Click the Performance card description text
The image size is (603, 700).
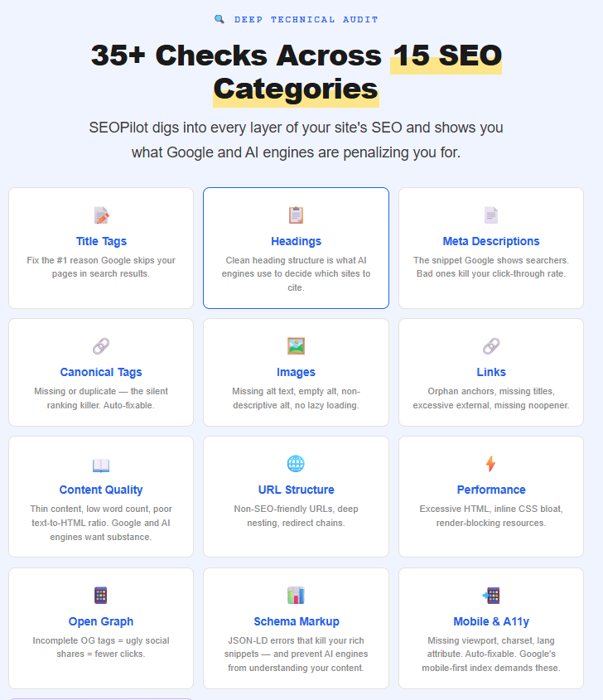(x=491, y=516)
